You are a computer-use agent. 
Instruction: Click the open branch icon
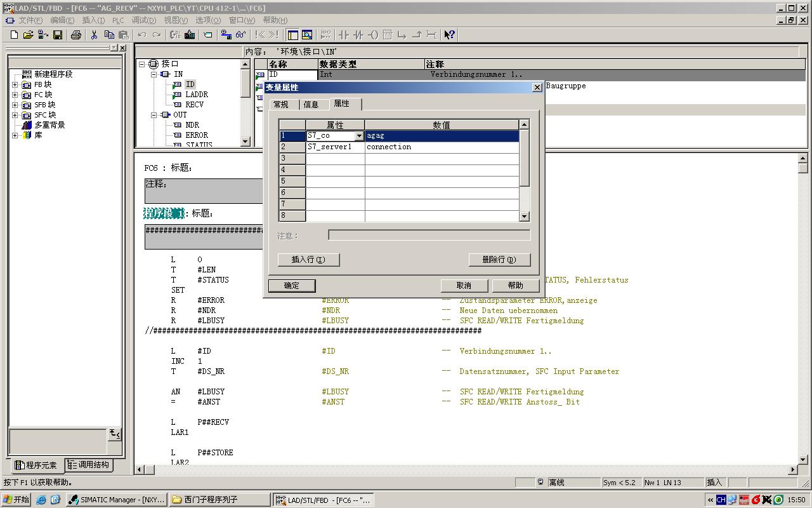click(402, 35)
